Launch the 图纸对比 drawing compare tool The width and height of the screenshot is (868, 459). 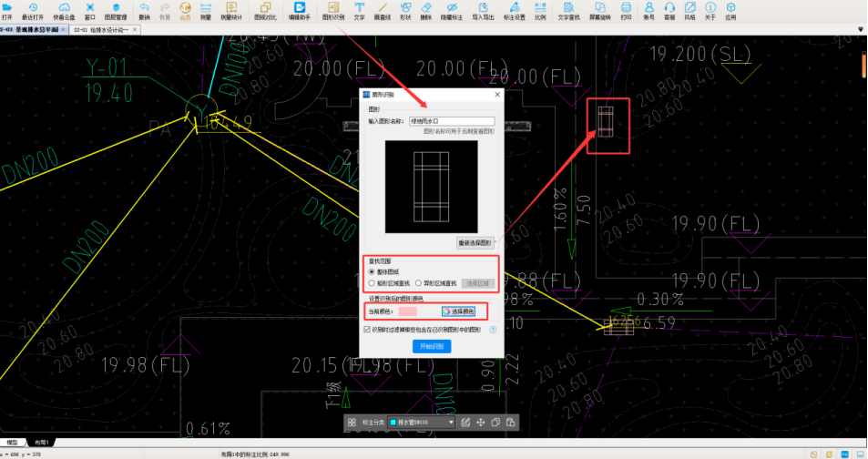(x=264, y=11)
